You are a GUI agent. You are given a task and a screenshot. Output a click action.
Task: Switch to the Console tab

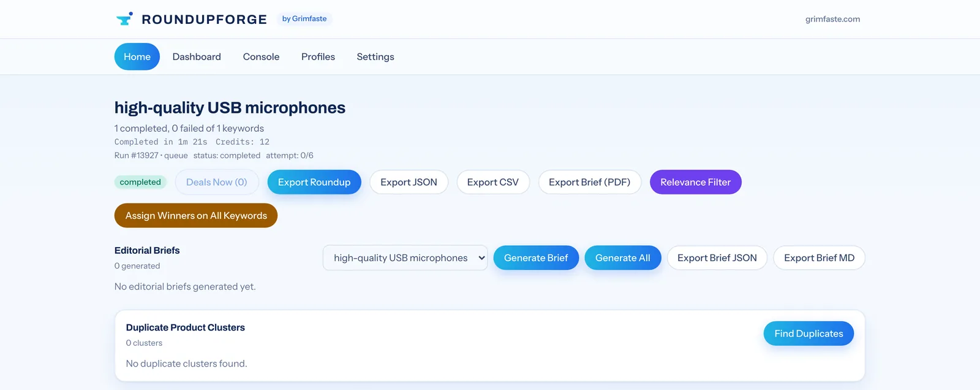pyautogui.click(x=261, y=56)
